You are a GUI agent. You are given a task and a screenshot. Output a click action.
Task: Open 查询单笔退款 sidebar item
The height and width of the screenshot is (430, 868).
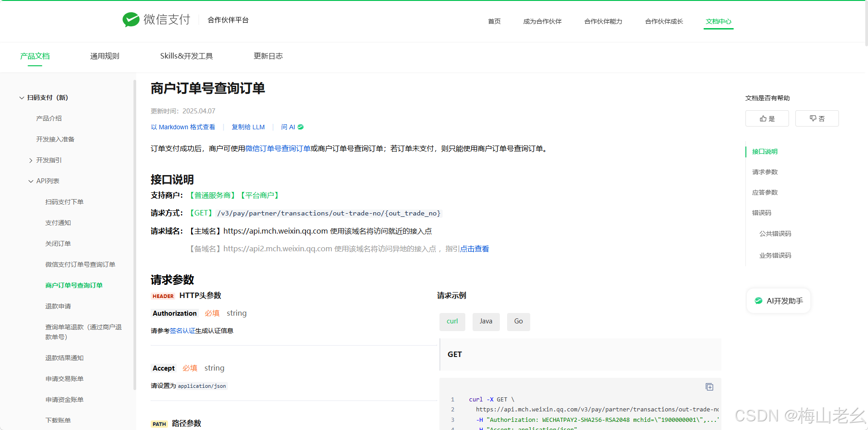[x=84, y=332]
